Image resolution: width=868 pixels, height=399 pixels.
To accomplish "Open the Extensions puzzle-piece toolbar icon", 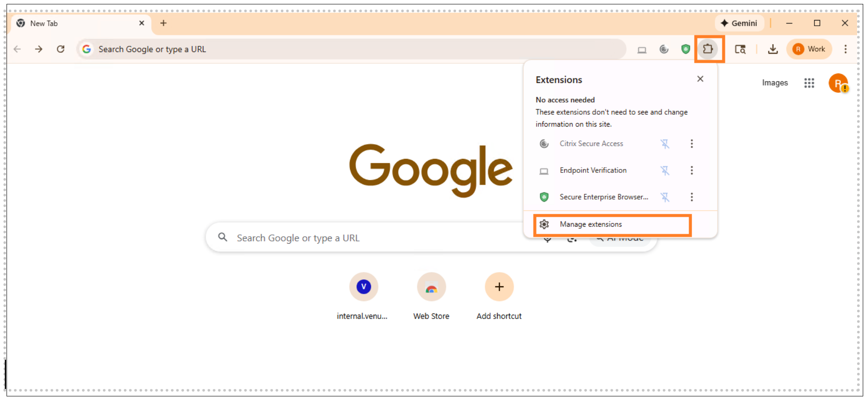I will click(x=709, y=49).
